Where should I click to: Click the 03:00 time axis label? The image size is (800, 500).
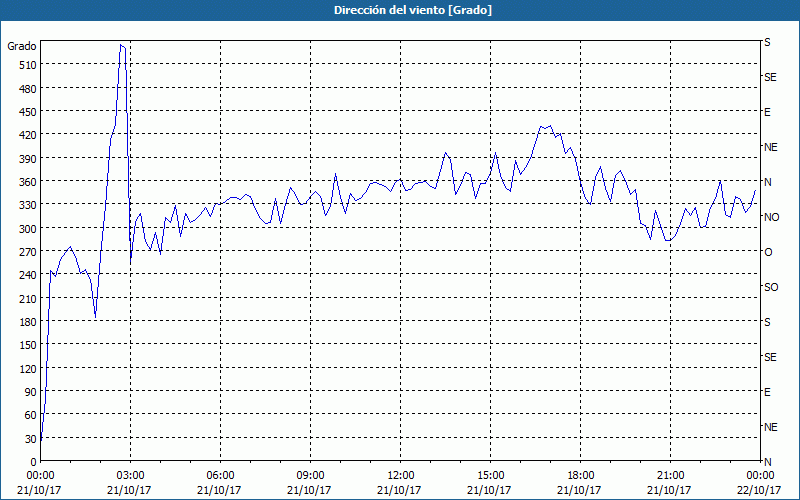tap(130, 476)
